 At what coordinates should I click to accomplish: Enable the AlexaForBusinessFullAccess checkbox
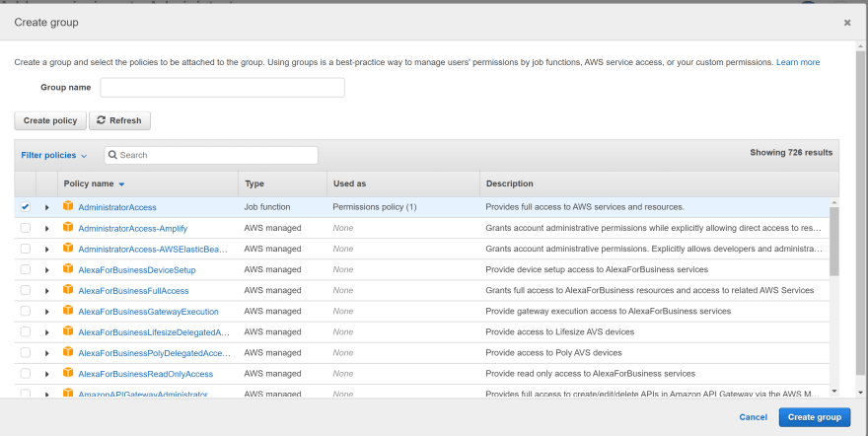26,290
